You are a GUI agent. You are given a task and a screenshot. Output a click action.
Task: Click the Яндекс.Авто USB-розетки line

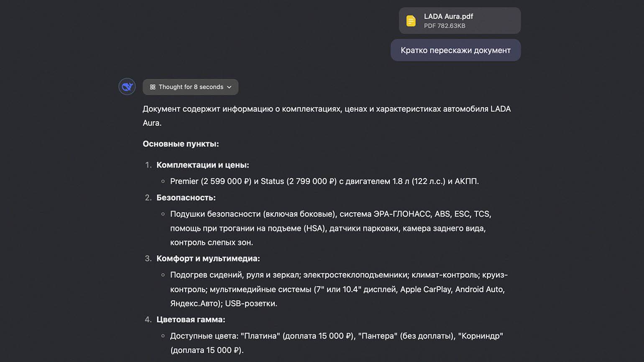(224, 303)
